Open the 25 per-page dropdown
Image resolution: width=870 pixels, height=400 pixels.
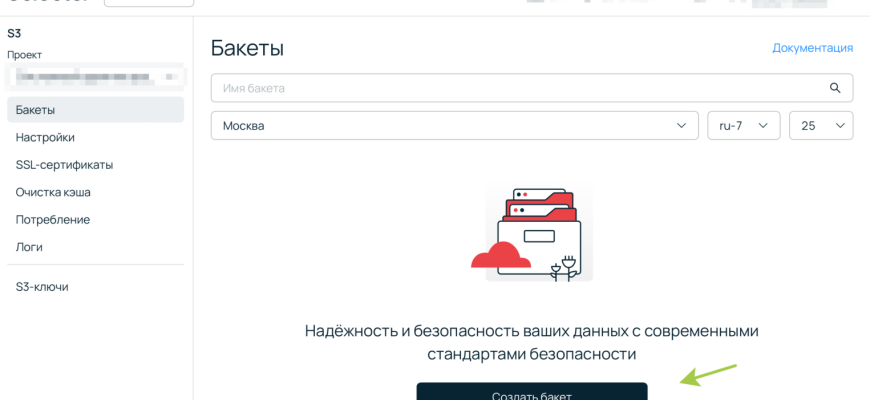coord(821,126)
